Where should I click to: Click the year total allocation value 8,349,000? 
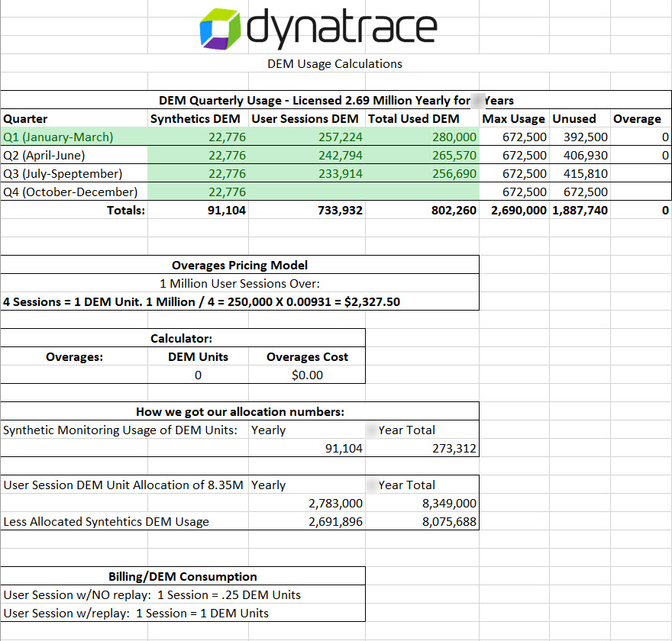click(x=449, y=503)
